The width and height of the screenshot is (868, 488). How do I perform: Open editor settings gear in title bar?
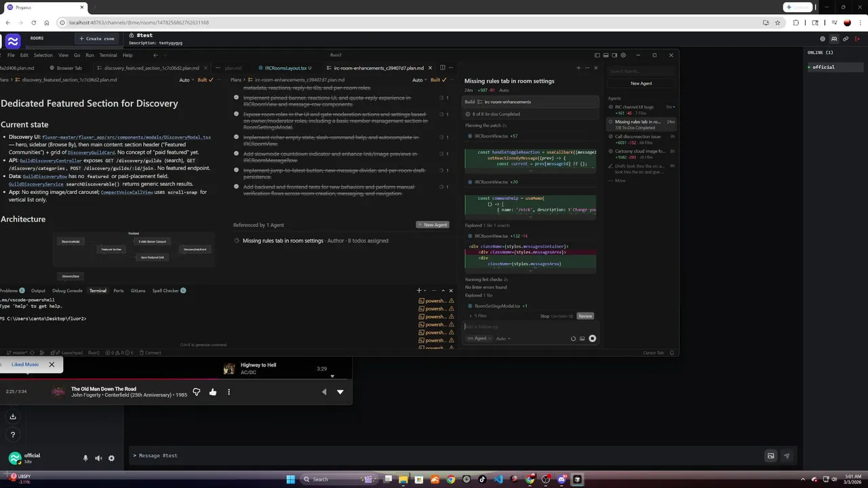[623, 55]
